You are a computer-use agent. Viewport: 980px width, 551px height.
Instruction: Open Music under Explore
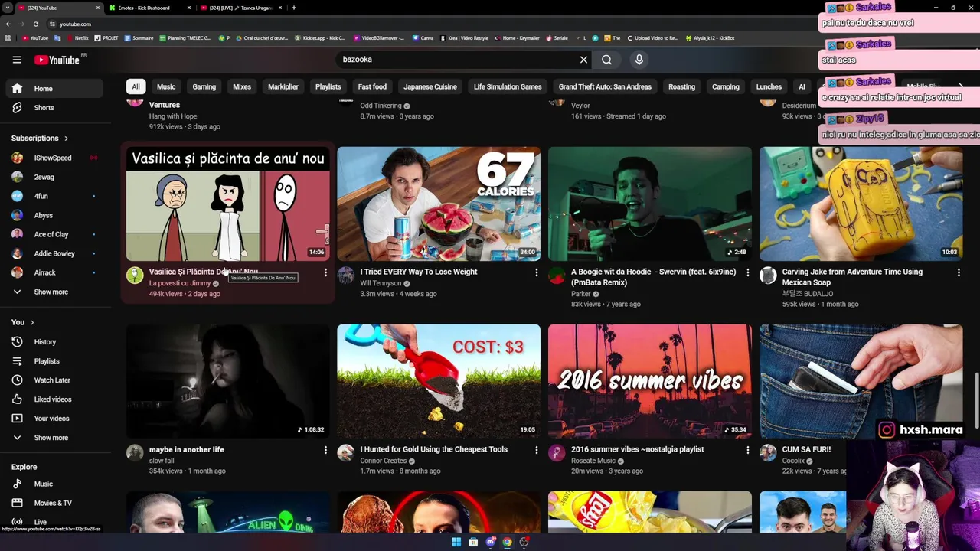point(53,484)
